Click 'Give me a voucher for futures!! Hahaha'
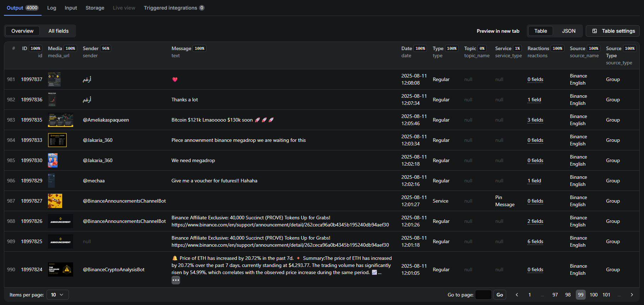This screenshot has width=644, height=305. click(x=214, y=181)
